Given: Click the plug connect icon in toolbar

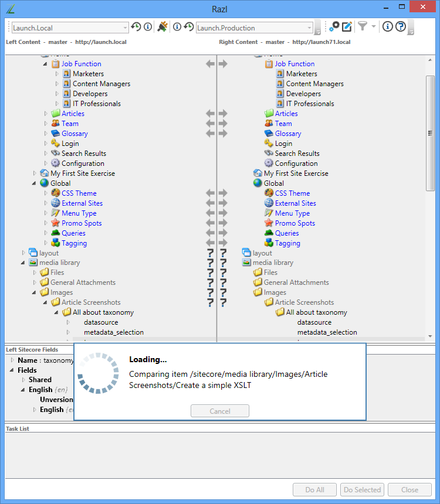Looking at the screenshot, I should [163, 27].
